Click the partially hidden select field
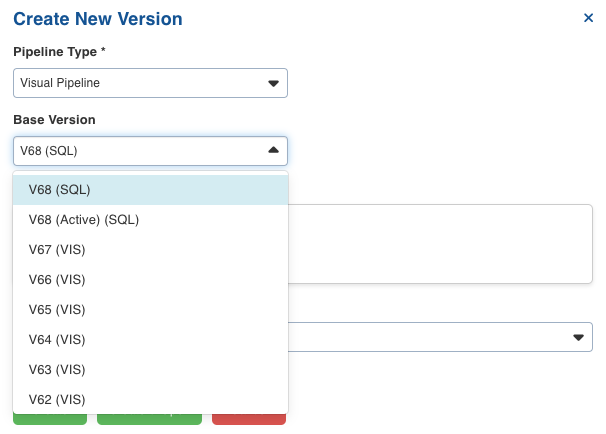Viewport: 606px width, 434px height. pyautogui.click(x=440, y=337)
